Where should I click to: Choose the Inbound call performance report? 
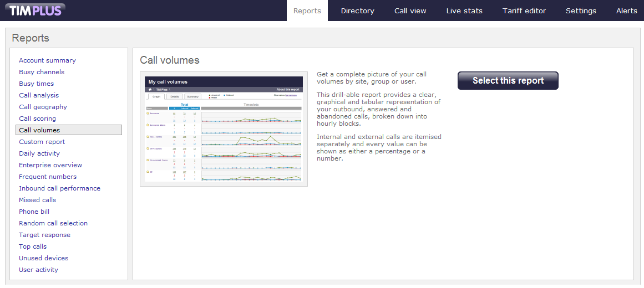point(59,188)
